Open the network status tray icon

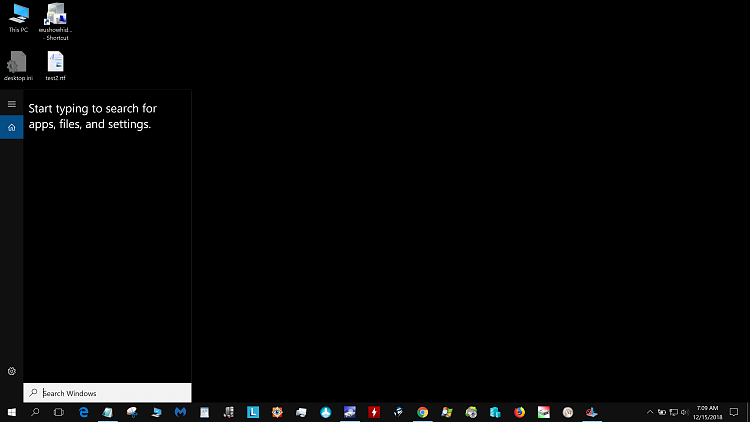point(673,412)
